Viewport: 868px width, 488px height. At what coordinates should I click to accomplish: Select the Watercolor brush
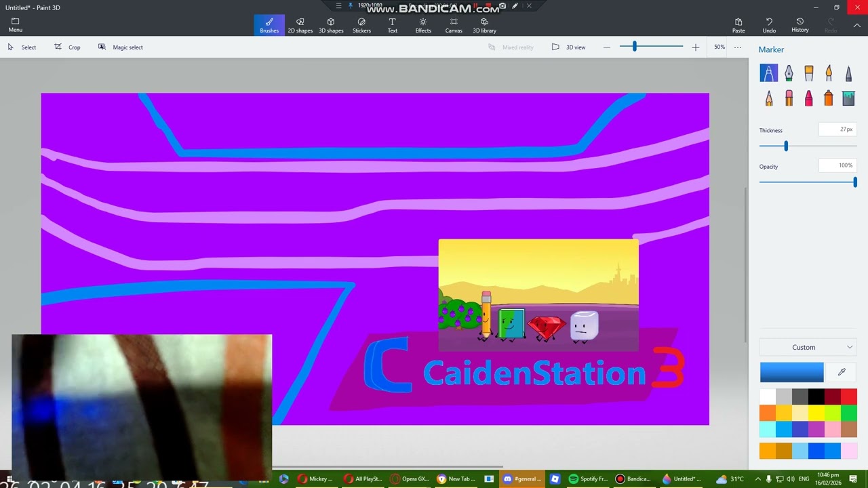pos(829,73)
